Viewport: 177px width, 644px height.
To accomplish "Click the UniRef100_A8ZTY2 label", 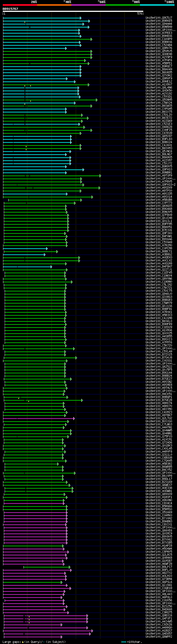I will (159, 573).
